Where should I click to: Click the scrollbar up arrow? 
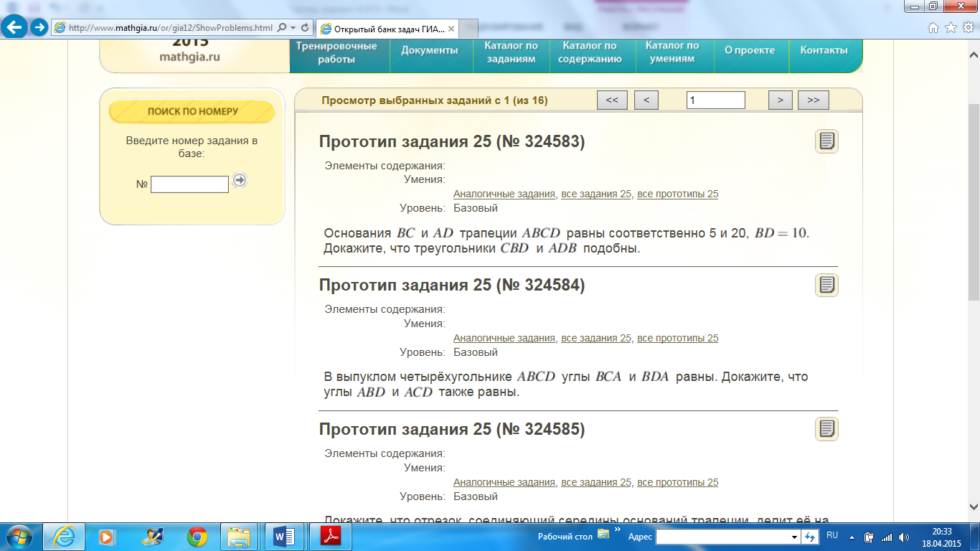click(974, 56)
